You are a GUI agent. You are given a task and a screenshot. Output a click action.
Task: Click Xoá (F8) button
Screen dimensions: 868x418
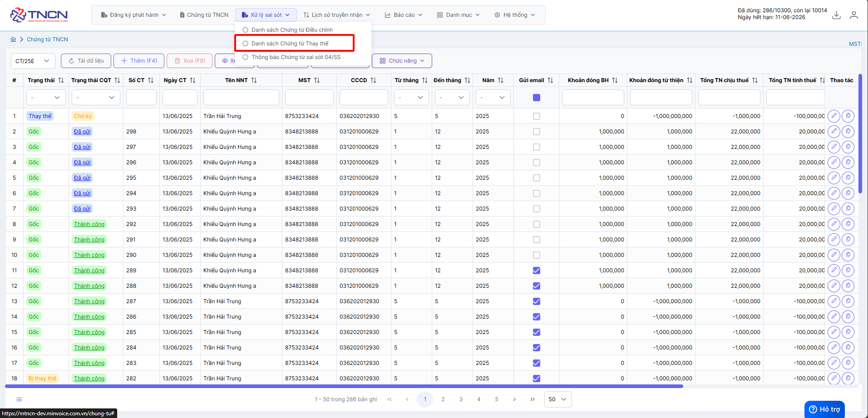(190, 61)
